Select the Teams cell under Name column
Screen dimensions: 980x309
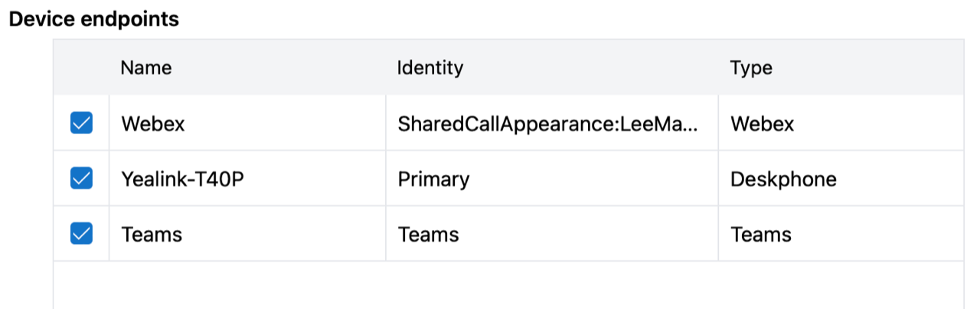(x=152, y=235)
